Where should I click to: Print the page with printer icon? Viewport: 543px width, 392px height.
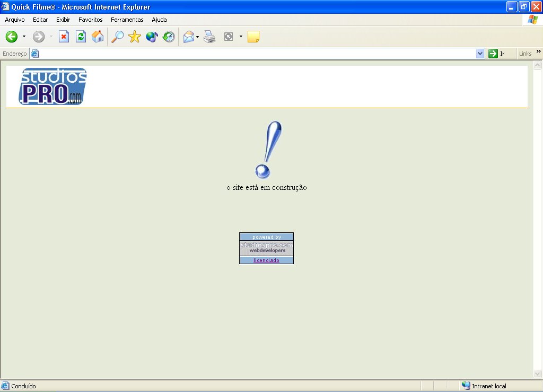(x=210, y=37)
